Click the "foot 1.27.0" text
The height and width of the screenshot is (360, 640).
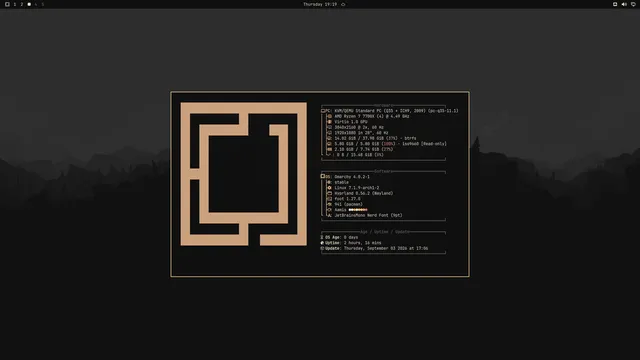click(347, 199)
